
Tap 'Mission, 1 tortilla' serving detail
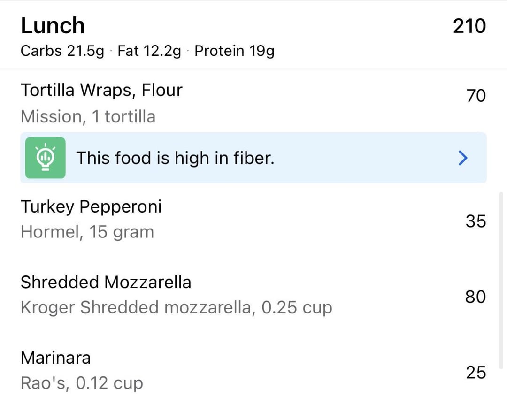coord(88,117)
